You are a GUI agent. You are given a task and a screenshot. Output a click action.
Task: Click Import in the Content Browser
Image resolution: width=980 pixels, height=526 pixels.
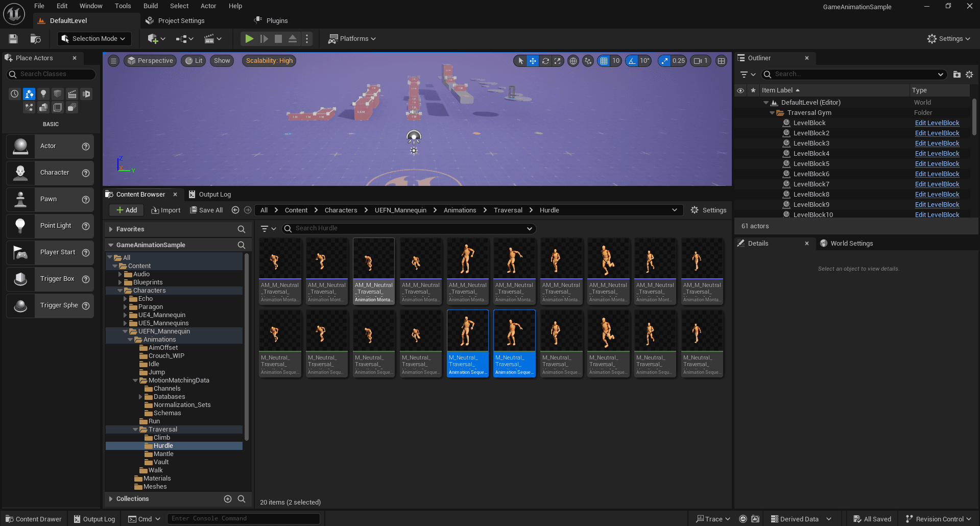(166, 210)
